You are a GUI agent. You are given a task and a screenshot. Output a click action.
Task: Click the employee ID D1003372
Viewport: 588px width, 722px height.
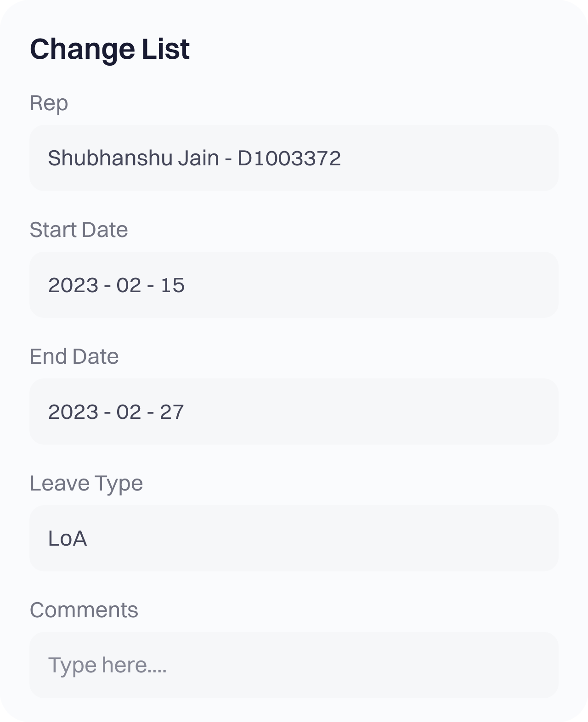tap(289, 158)
